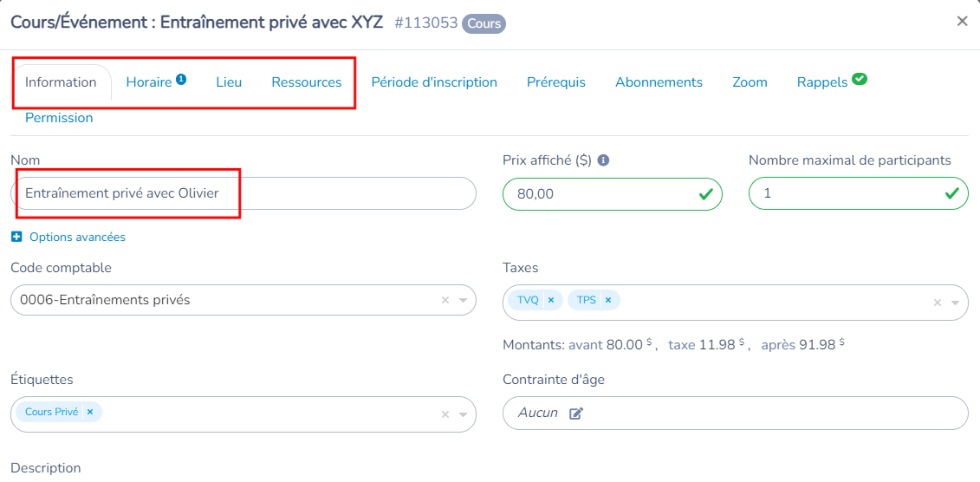This screenshot has width=980, height=482.
Task: Open the Période d'inscription tab
Action: click(434, 82)
